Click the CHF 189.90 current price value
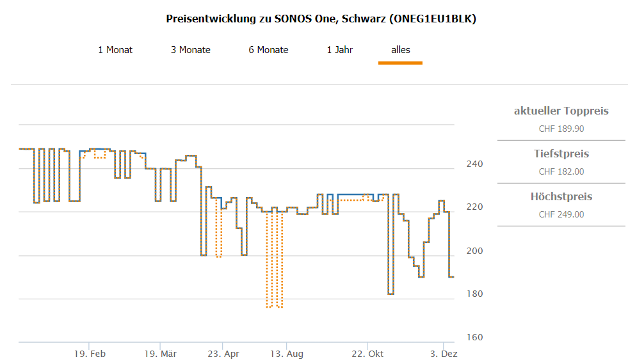Image resolution: width=628 pixels, height=364 pixels. coord(561,129)
